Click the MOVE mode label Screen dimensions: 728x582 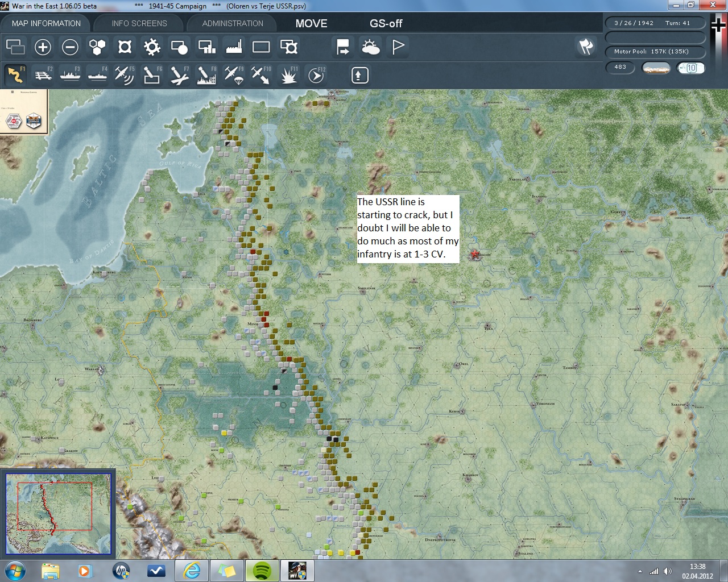311,23
